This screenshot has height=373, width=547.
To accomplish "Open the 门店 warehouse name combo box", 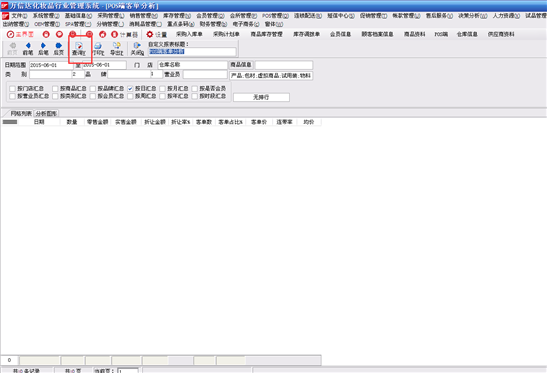I will tap(193, 65).
